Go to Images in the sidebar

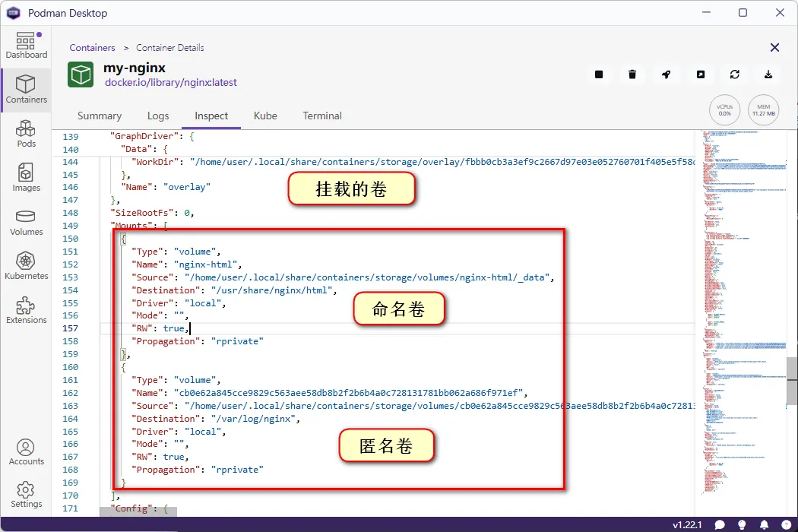(x=26, y=178)
